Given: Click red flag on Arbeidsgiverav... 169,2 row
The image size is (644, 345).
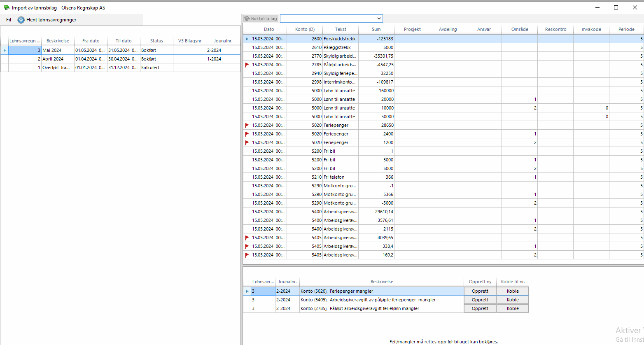Looking at the screenshot, I should [x=247, y=255].
